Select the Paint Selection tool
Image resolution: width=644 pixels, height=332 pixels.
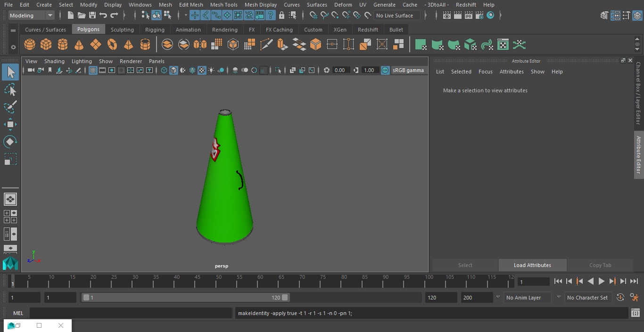pyautogui.click(x=10, y=107)
